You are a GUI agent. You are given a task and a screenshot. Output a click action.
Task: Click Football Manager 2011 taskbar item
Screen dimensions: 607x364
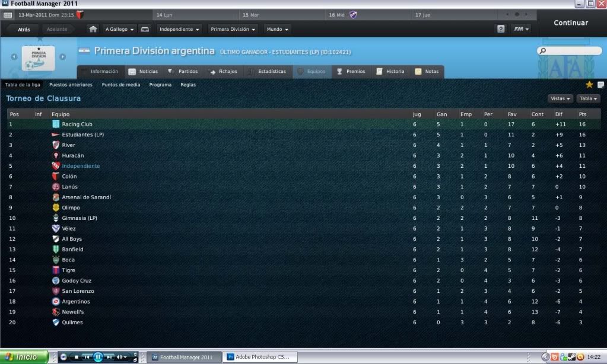(185, 357)
